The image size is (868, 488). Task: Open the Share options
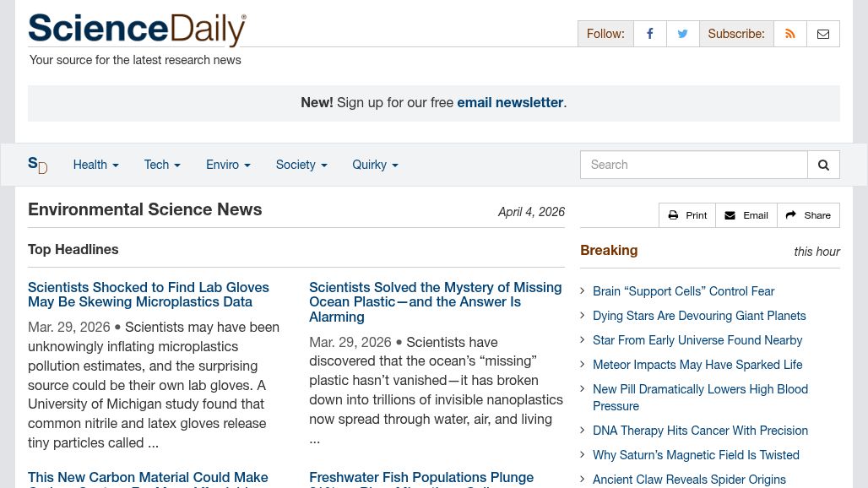tap(808, 215)
